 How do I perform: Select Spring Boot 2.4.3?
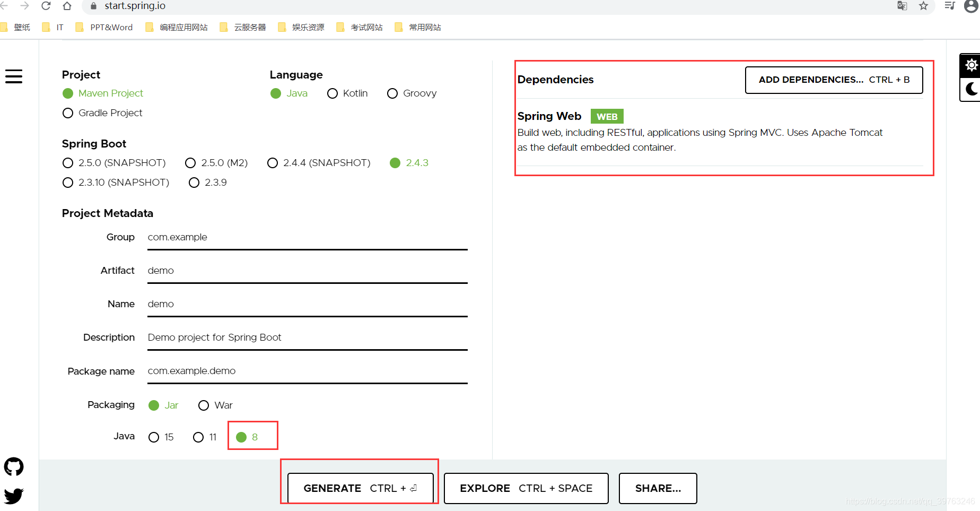(409, 163)
